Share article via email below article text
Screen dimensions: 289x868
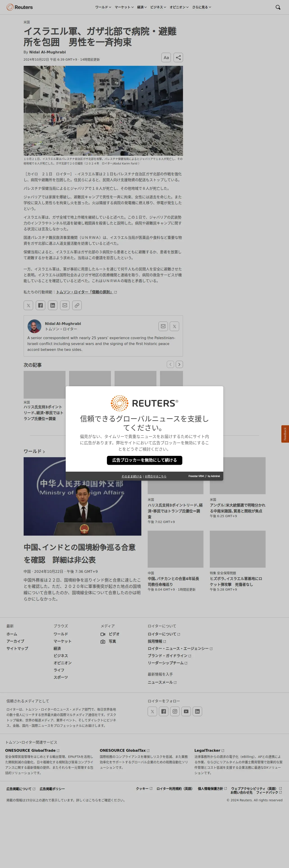(65, 305)
